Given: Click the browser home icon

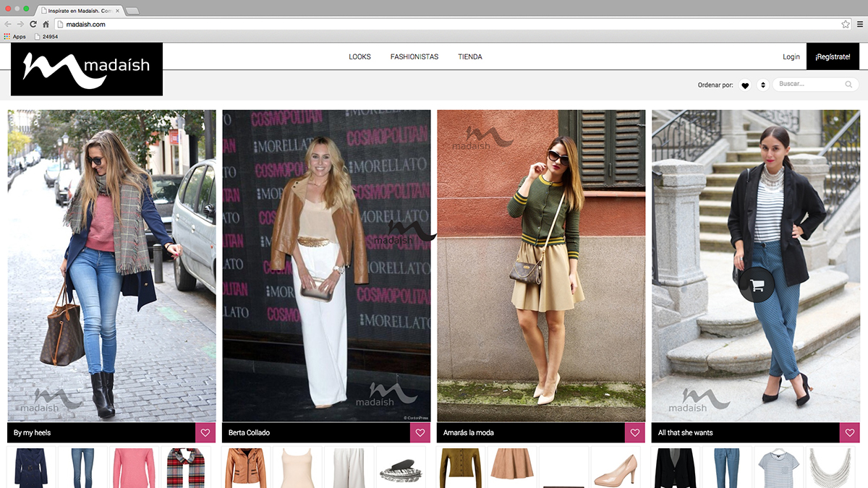Looking at the screenshot, I should (46, 24).
